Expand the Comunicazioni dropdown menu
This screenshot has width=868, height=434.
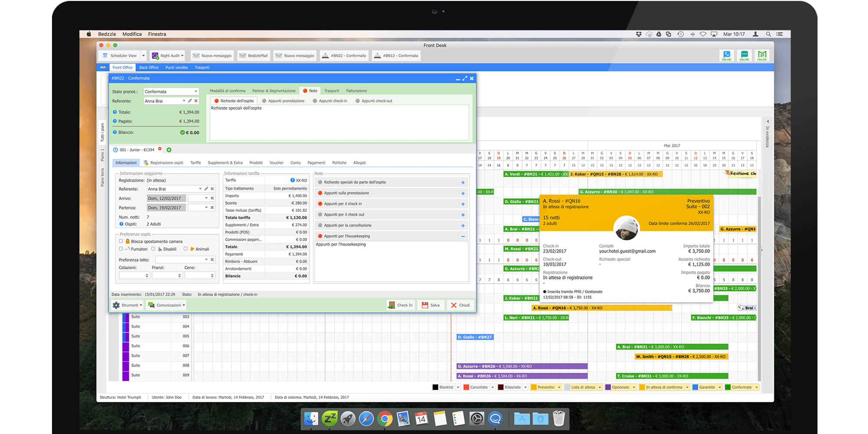click(167, 305)
